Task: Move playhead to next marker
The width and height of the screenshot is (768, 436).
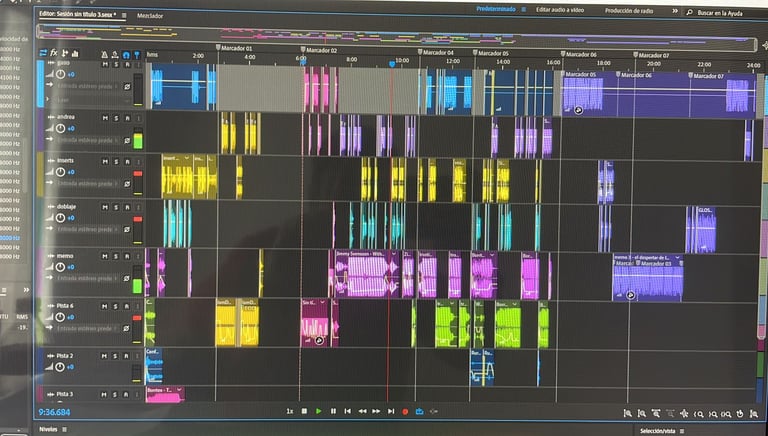Action: tap(391, 411)
